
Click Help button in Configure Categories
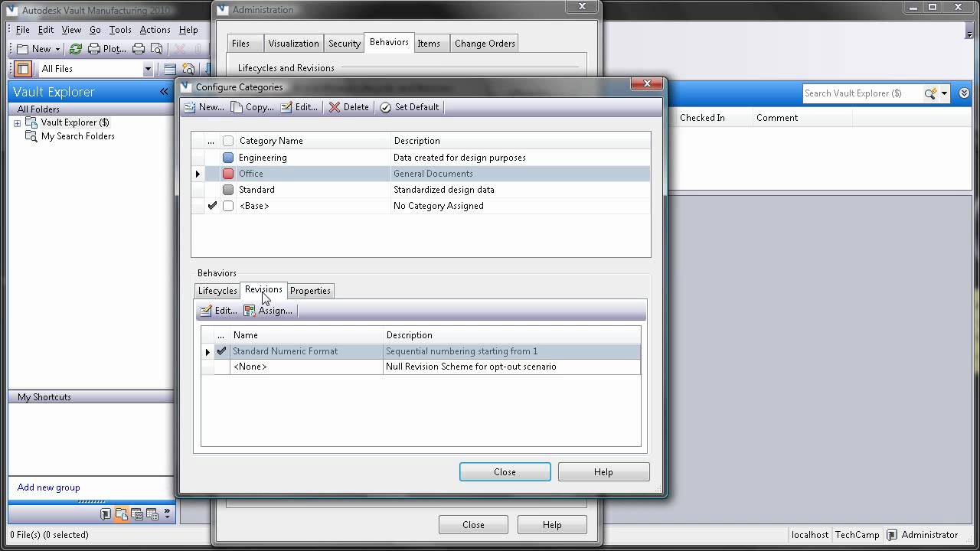603,472
